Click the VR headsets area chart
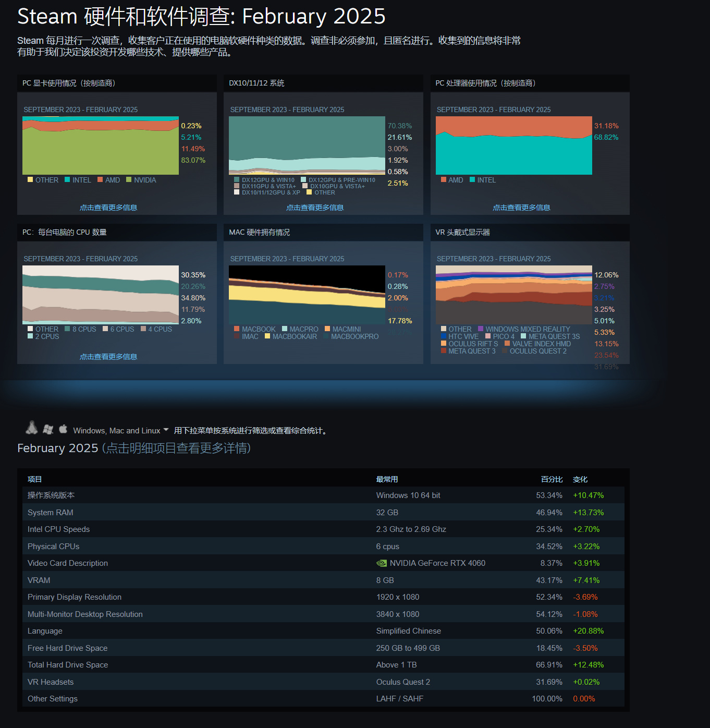This screenshot has height=728, width=710. pos(514,295)
